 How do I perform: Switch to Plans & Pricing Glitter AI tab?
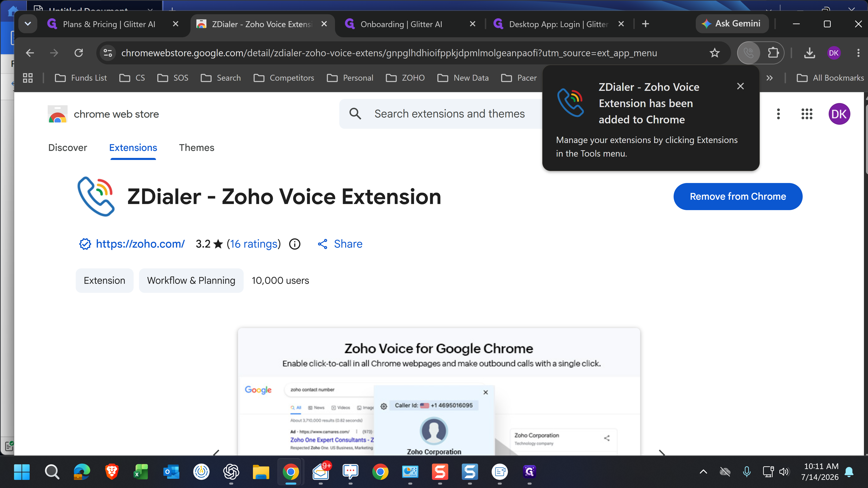pos(109,24)
